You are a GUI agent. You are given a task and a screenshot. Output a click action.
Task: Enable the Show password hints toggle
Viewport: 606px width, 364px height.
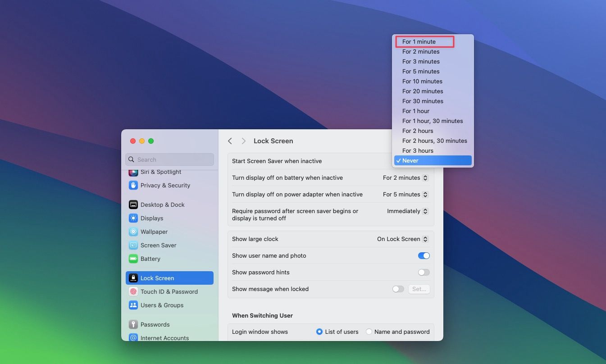(424, 272)
